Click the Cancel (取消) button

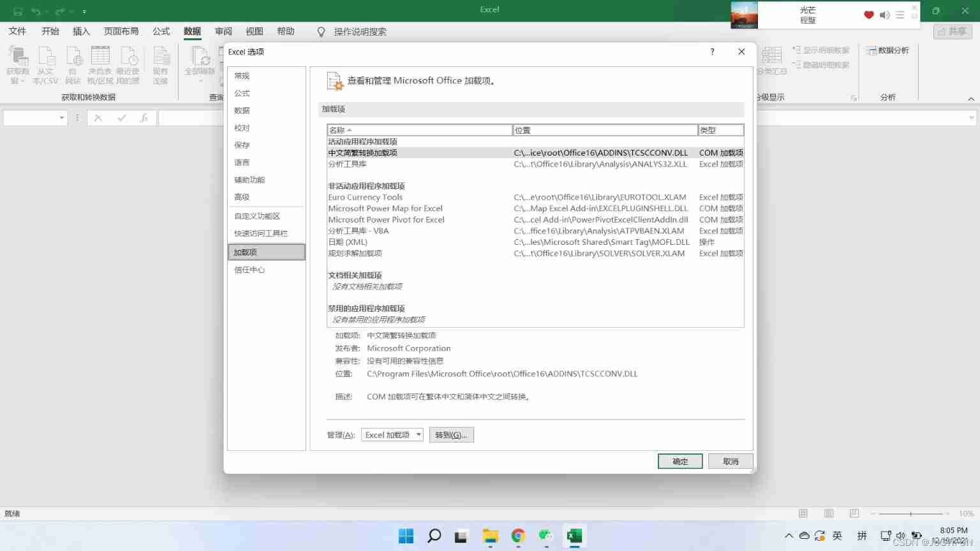(x=731, y=461)
